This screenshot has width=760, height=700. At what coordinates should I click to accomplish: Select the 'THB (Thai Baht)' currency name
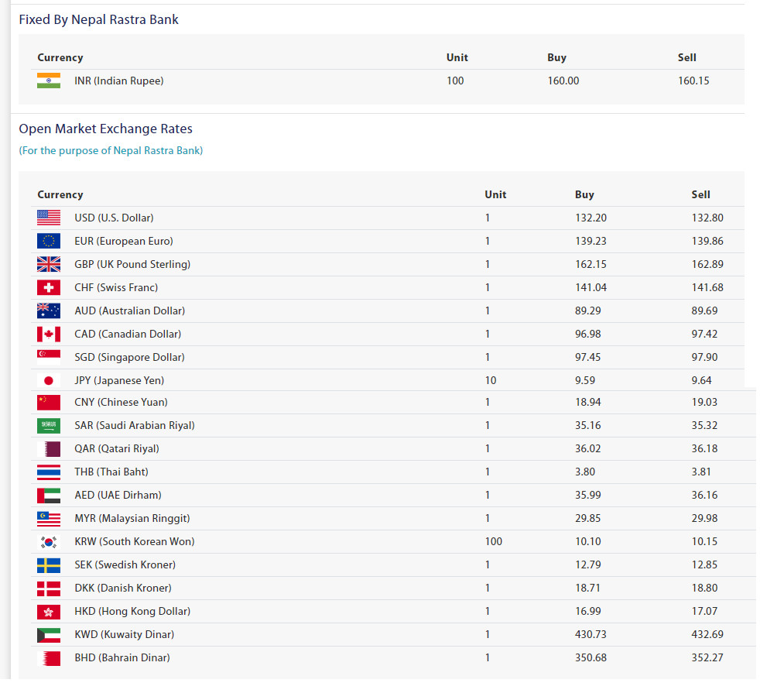(111, 472)
